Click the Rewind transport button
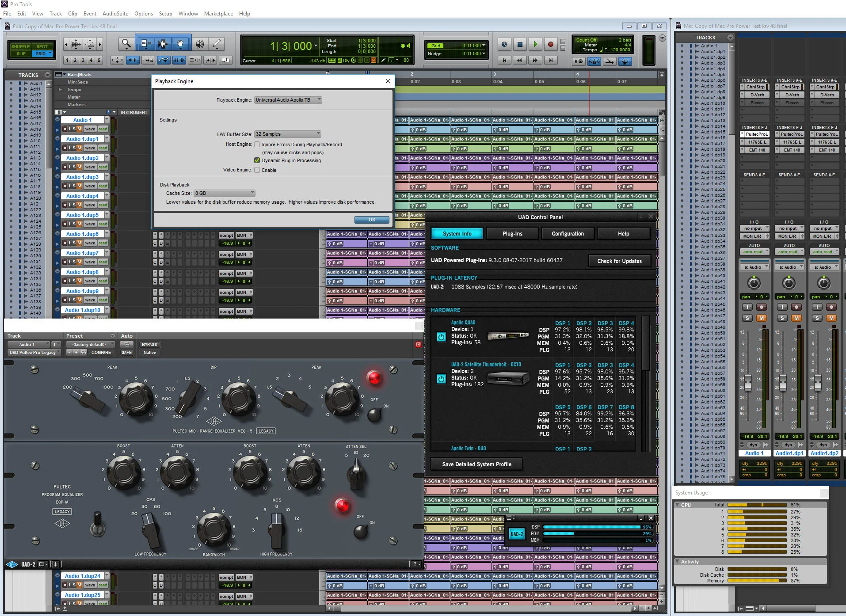The width and height of the screenshot is (846, 616). coord(520,60)
